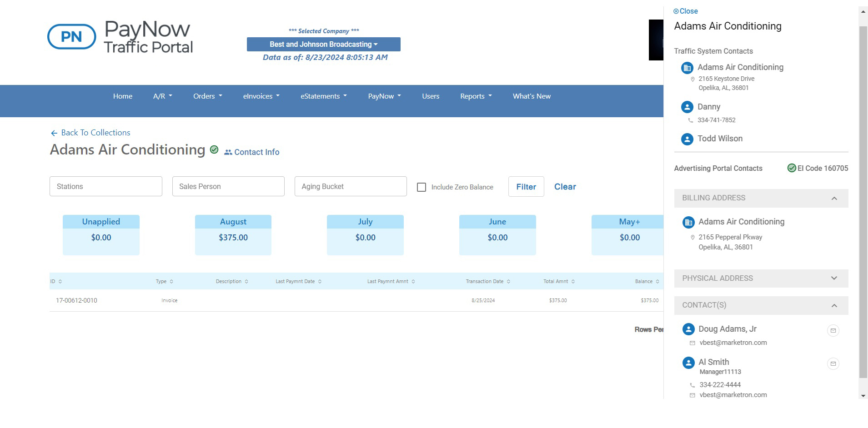Click the Filter button
868x428 pixels.
tap(526, 187)
